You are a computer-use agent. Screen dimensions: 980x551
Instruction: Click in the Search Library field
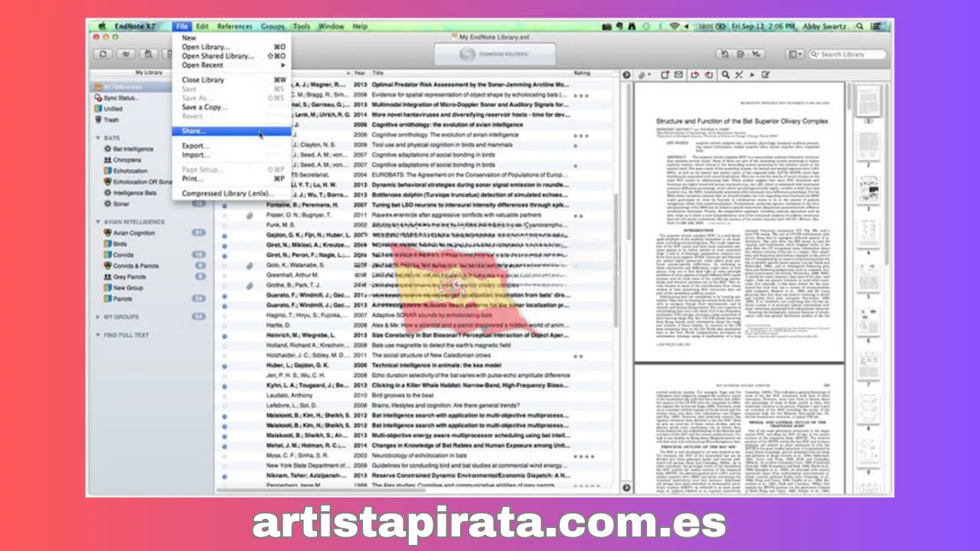click(848, 54)
